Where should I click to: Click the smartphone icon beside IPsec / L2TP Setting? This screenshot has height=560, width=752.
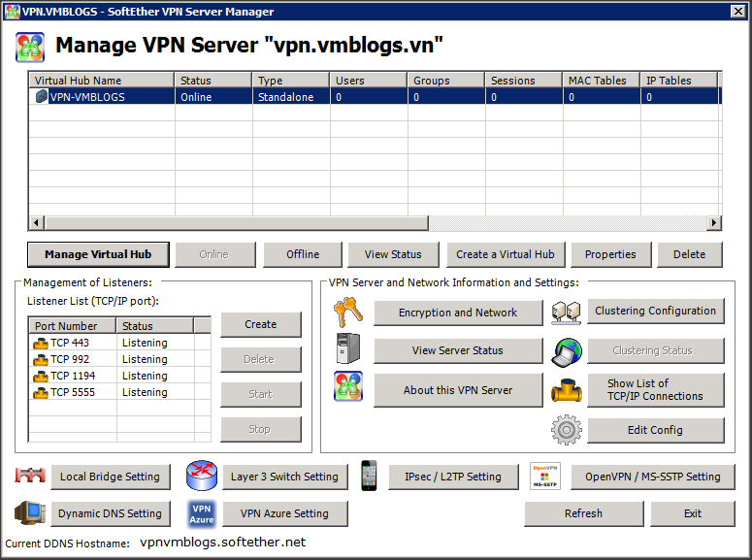369,476
